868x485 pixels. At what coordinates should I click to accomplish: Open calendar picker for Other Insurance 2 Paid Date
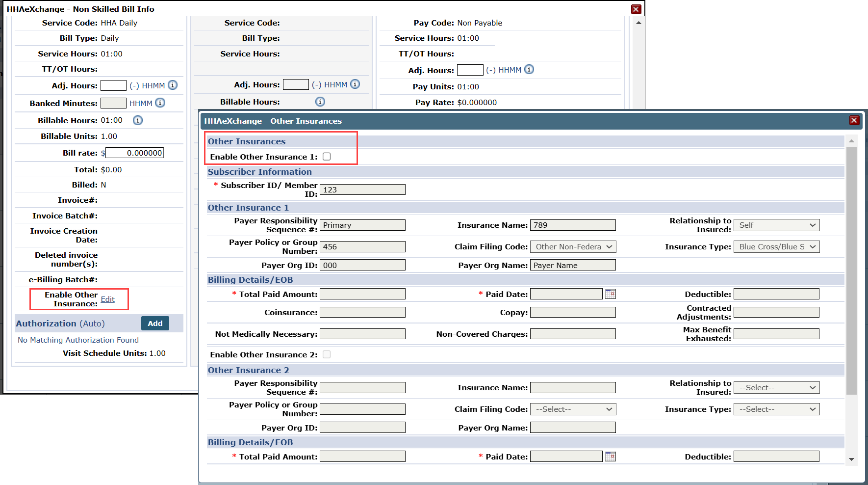coord(611,457)
